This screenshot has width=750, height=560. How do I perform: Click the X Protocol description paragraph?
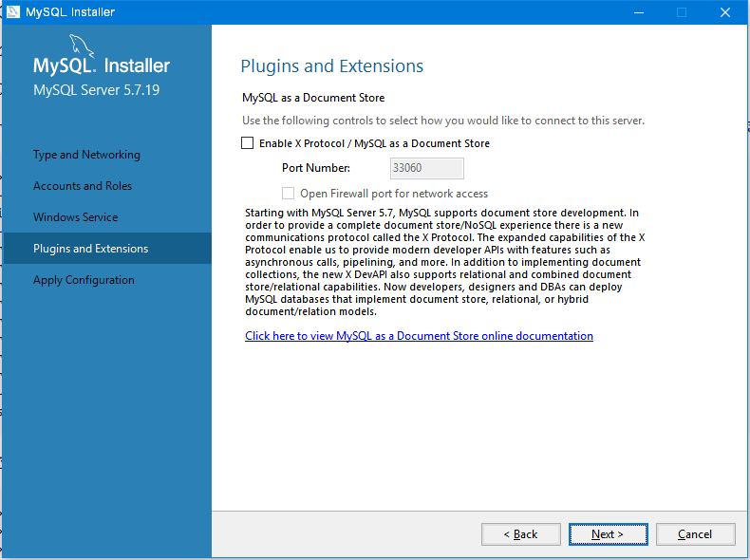[x=442, y=262]
